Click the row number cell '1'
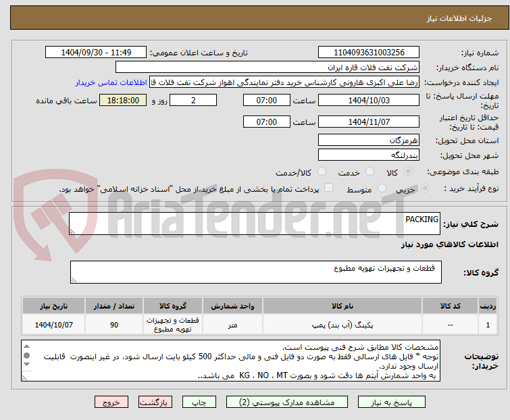This screenshot has height=420, width=510. point(488,324)
